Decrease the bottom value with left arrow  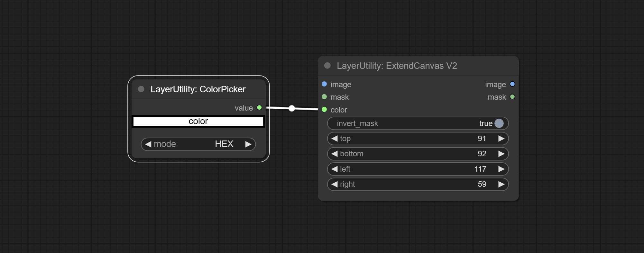tap(335, 154)
